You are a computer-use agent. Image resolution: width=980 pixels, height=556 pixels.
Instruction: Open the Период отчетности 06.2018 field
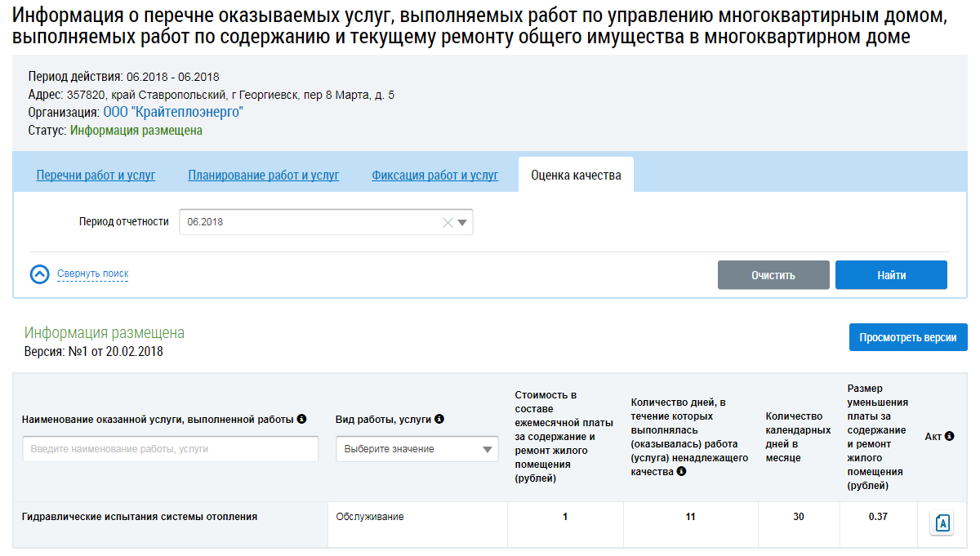tap(310, 222)
